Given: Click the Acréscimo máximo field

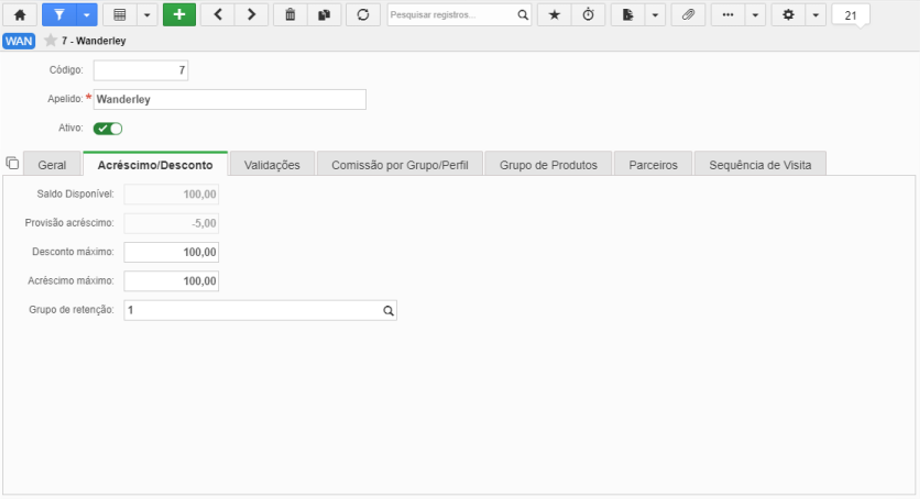Looking at the screenshot, I should click(x=171, y=281).
